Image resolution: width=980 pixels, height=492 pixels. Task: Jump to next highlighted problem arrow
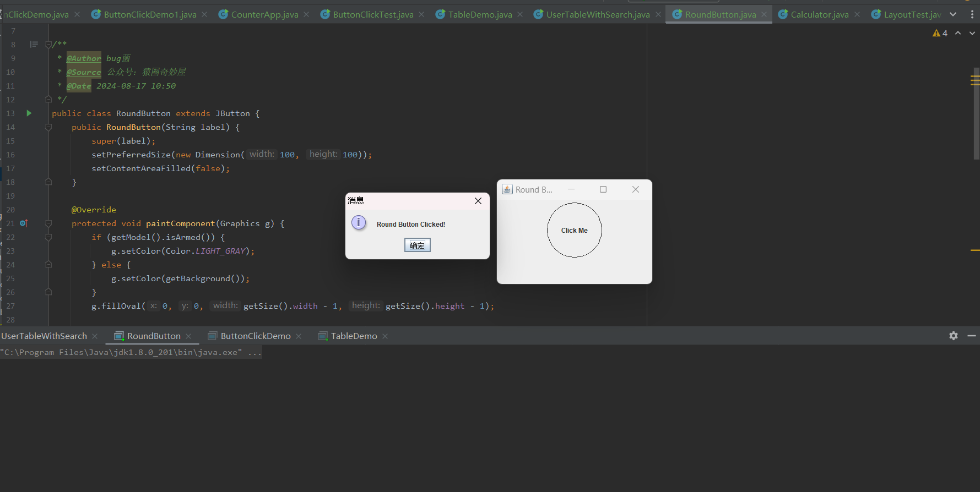coord(972,34)
